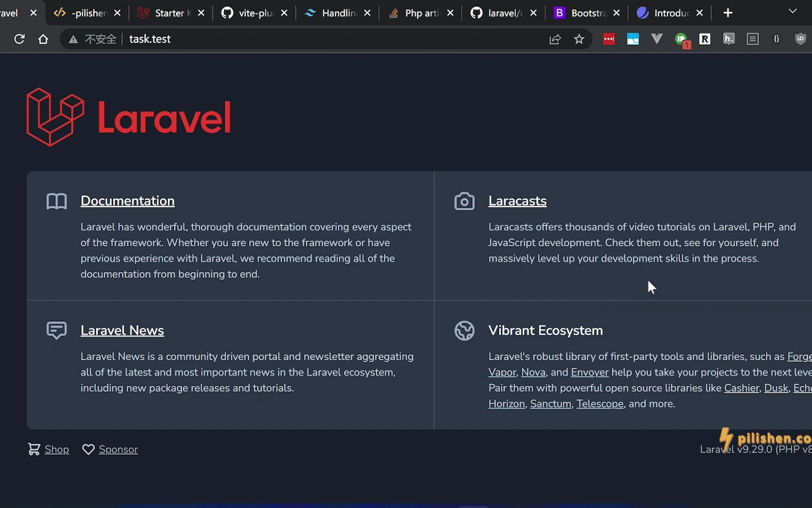Image resolution: width=812 pixels, height=508 pixels.
Task: Open the uBlock shield extension icon
Action: (801, 39)
